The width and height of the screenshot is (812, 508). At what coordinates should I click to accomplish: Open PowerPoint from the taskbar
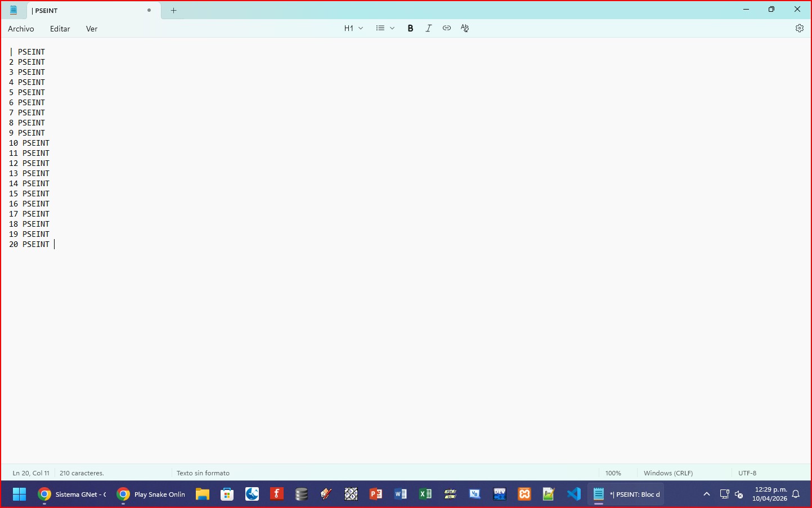tap(375, 494)
